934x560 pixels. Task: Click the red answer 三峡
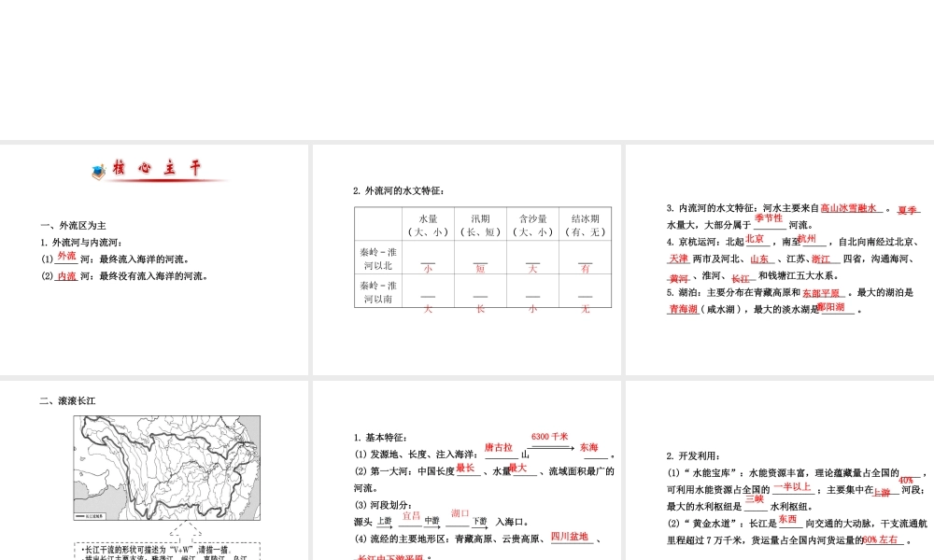click(754, 498)
